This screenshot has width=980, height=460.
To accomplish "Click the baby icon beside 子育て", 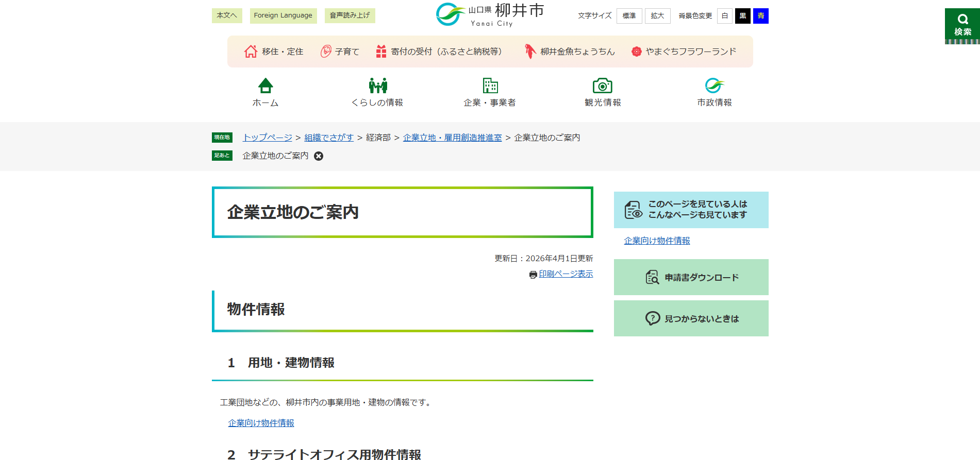I will (x=326, y=52).
